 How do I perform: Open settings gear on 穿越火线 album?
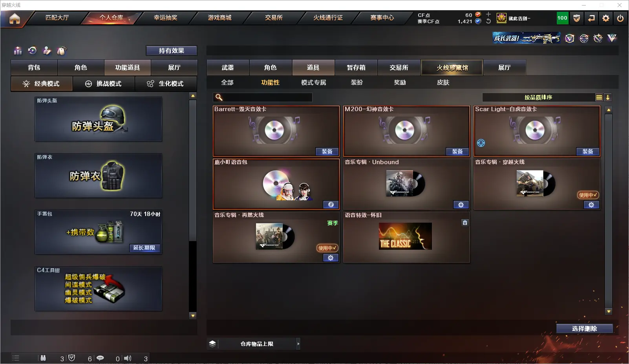(x=591, y=205)
